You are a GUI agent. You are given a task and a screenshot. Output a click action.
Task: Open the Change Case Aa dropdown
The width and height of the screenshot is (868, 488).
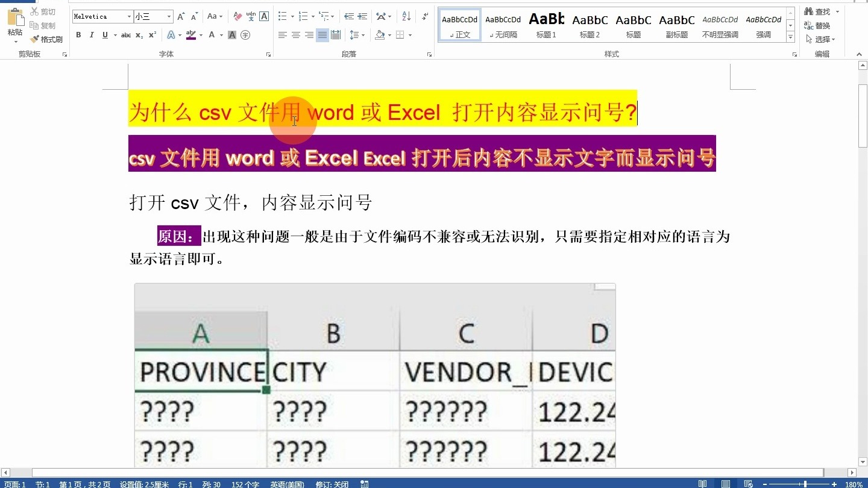(x=215, y=17)
